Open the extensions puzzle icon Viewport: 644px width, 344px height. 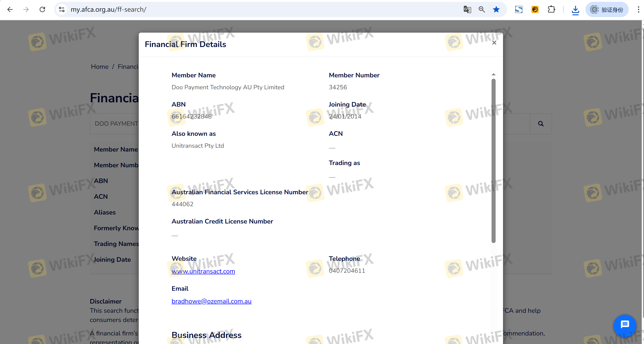551,9
